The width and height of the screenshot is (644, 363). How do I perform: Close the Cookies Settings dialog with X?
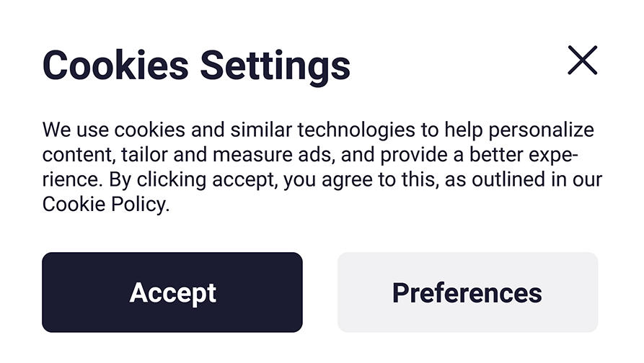click(x=582, y=60)
